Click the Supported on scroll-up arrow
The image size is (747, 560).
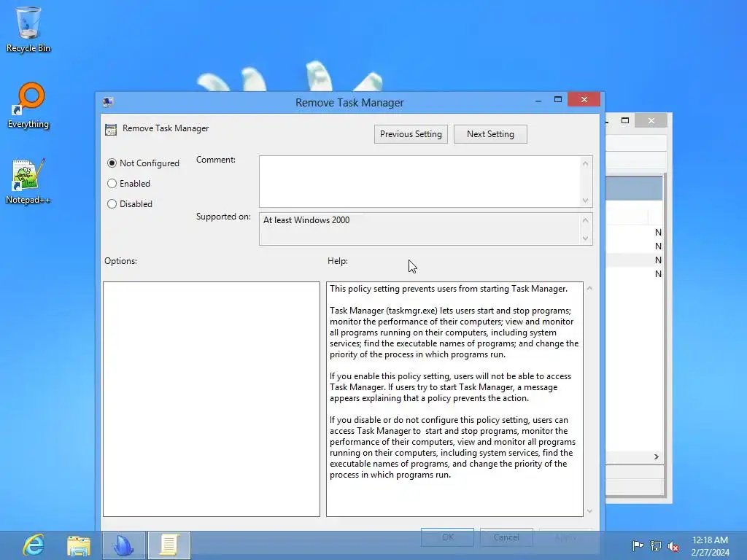[586, 220]
